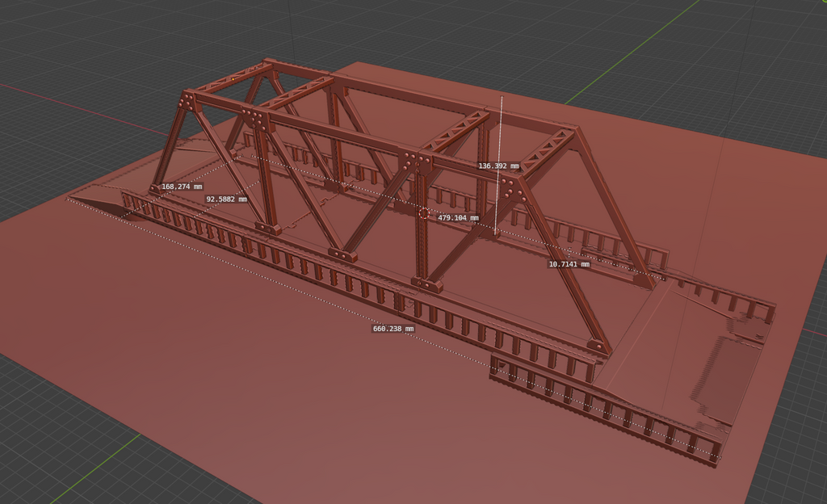Click the red-white 3D cursor circle
Image resolution: width=827 pixels, height=504 pixels.
pos(424,212)
